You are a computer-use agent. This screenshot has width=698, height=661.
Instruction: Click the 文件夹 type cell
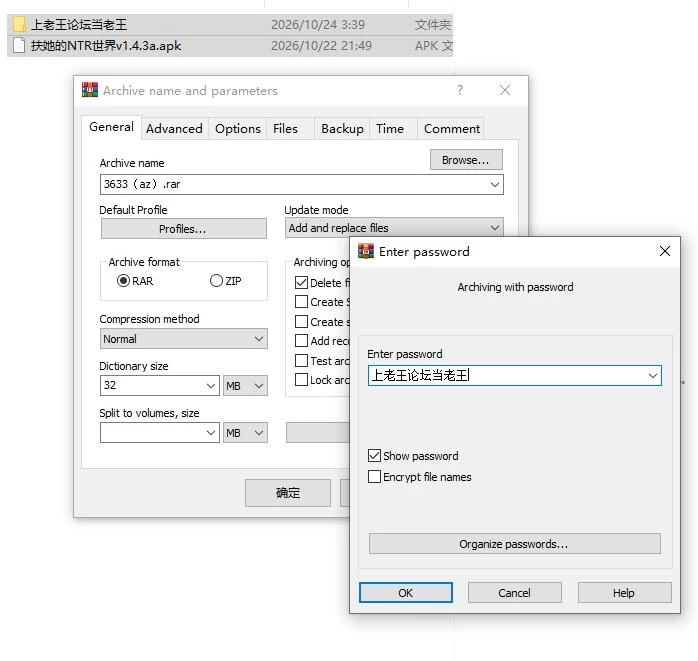(x=433, y=24)
